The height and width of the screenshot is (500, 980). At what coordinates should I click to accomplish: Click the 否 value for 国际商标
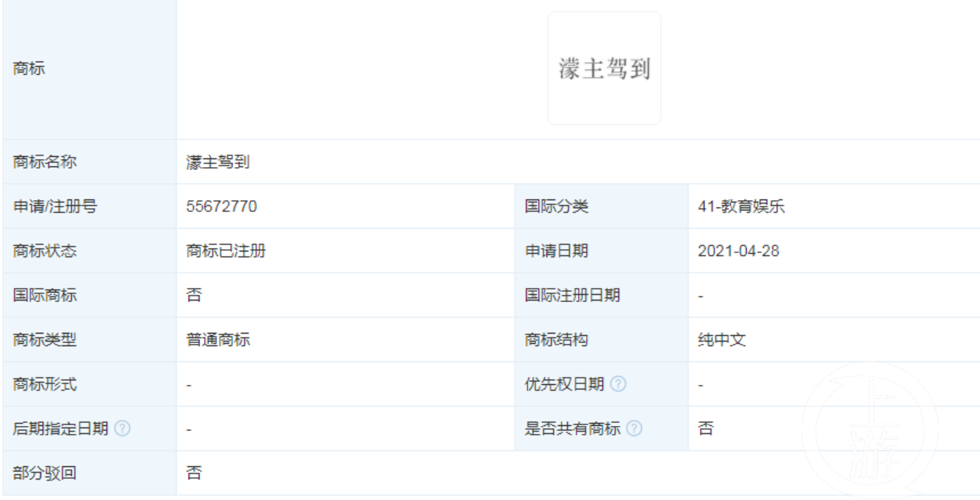point(194,295)
